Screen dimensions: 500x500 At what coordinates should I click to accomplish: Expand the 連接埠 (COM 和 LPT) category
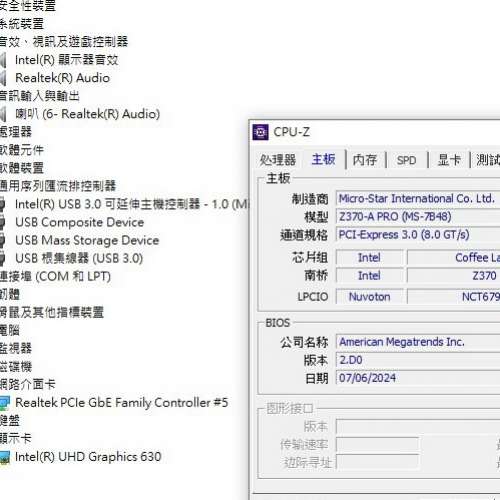[x=55, y=276]
